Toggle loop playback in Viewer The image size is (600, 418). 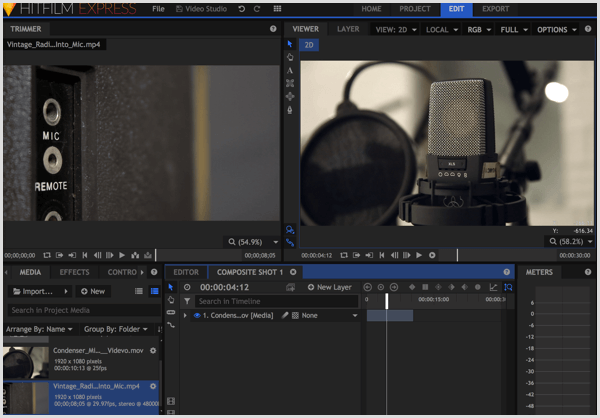click(x=344, y=255)
